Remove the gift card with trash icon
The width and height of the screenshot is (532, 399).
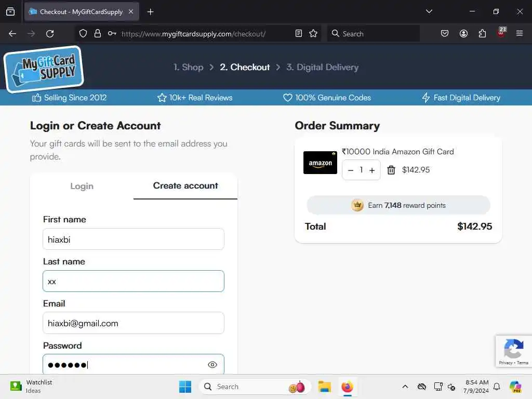coord(391,170)
